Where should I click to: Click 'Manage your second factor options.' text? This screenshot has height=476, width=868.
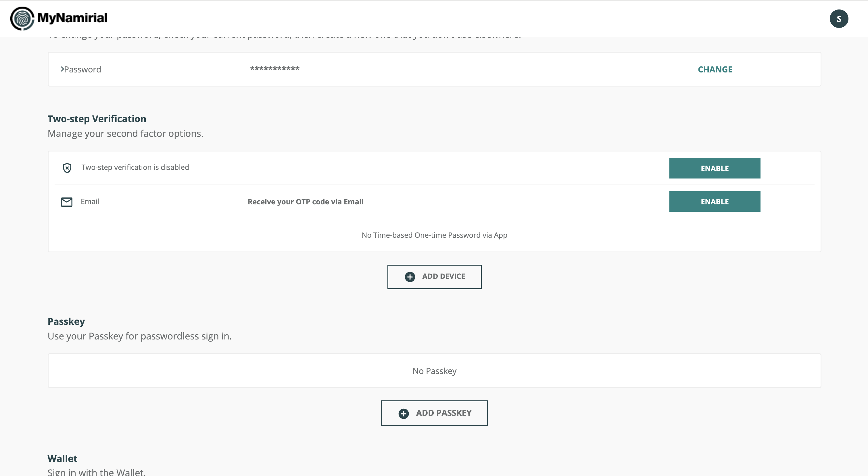pos(125,134)
